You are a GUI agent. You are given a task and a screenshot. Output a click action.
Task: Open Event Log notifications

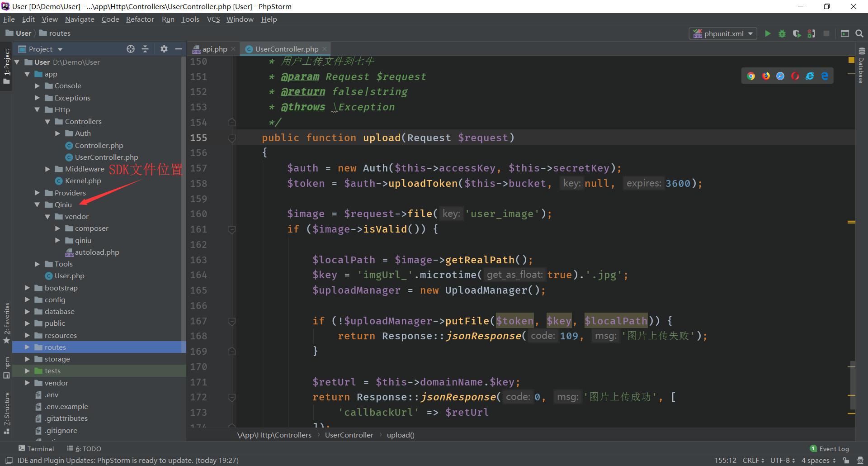pyautogui.click(x=830, y=449)
